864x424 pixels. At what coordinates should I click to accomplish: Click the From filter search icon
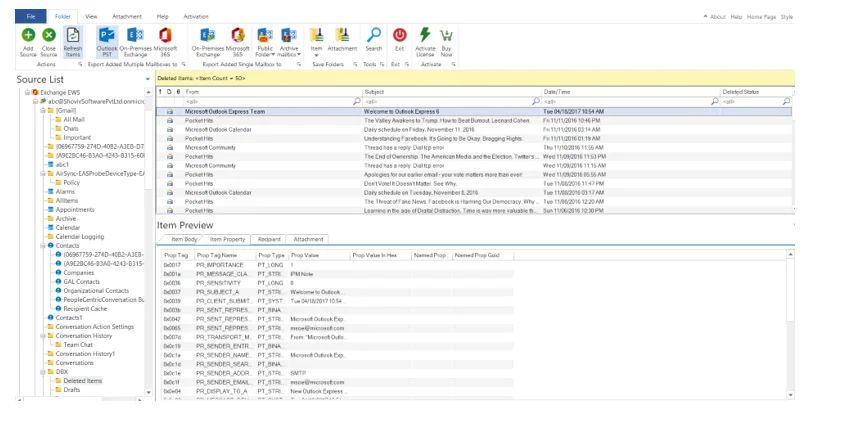point(357,101)
